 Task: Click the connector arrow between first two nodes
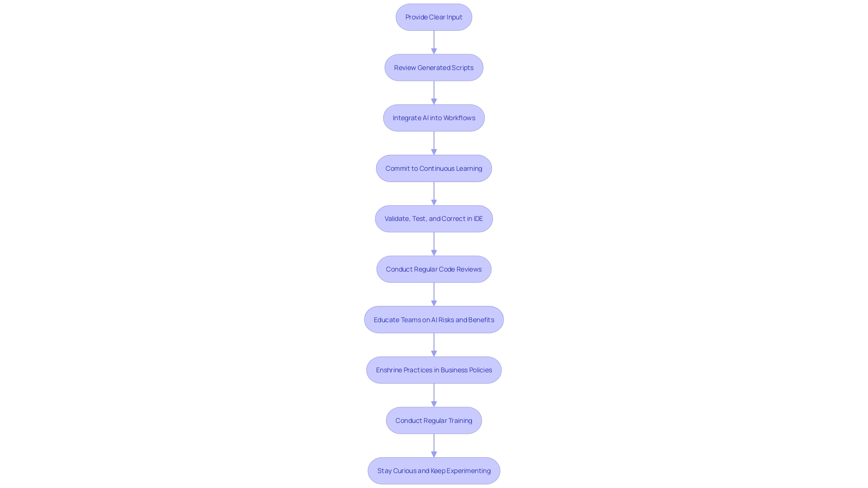(434, 41)
